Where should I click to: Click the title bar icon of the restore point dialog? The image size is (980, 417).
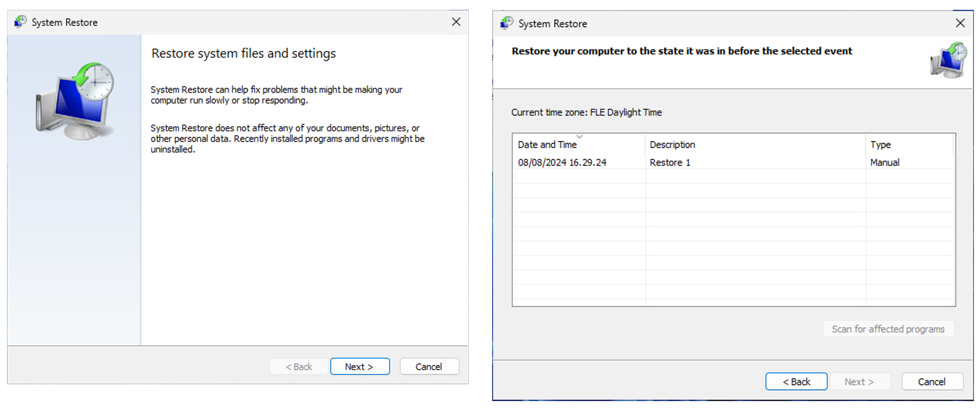(507, 23)
